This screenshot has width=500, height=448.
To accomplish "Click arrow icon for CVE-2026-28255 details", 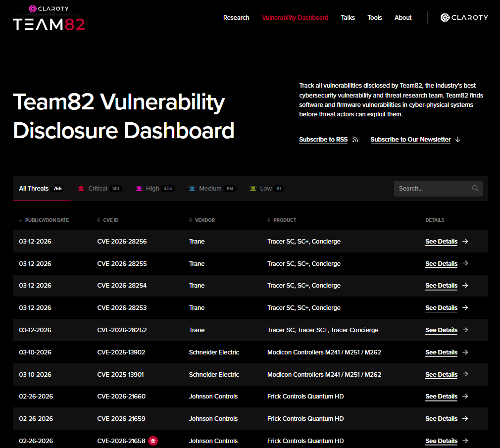I will pos(465,263).
